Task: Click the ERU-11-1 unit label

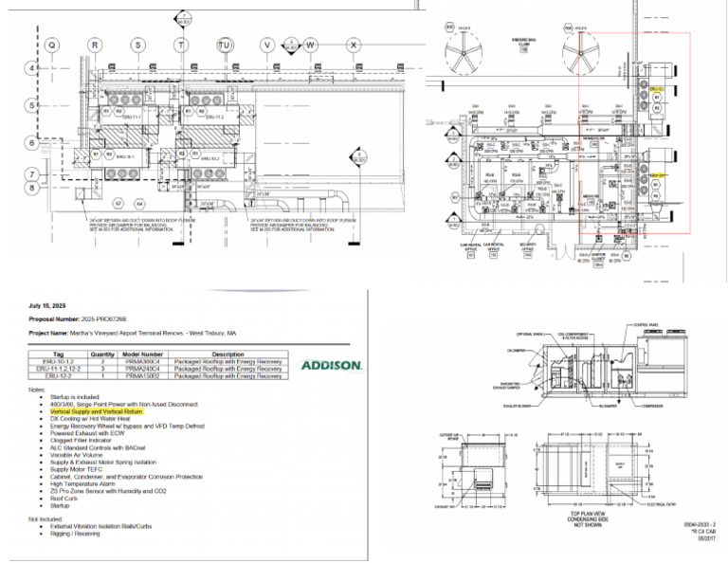Action: click(132, 118)
